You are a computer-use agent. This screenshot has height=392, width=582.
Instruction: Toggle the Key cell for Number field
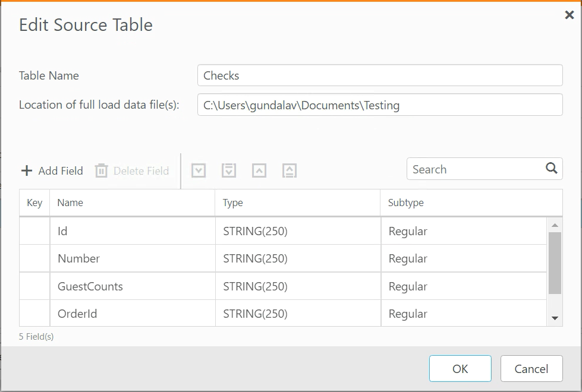tap(34, 258)
